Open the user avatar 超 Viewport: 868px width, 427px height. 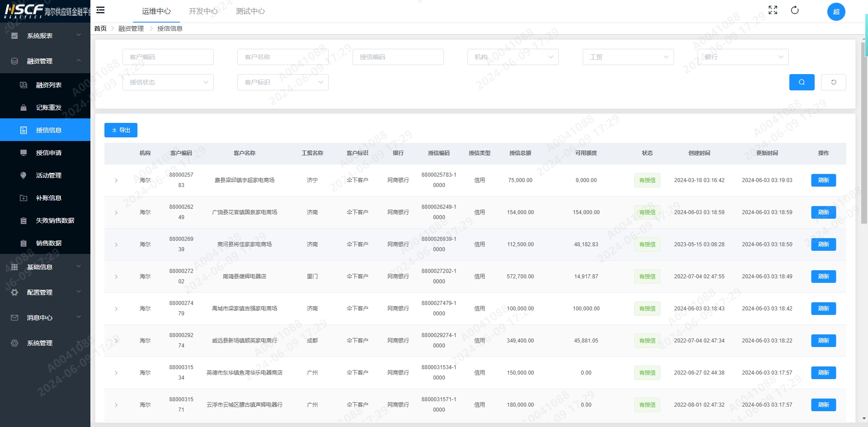pyautogui.click(x=836, y=12)
